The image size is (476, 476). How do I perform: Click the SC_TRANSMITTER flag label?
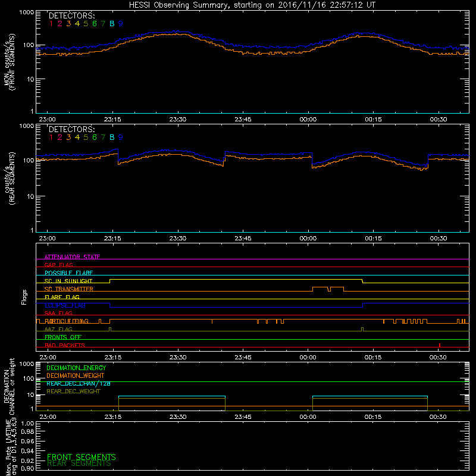(69, 289)
